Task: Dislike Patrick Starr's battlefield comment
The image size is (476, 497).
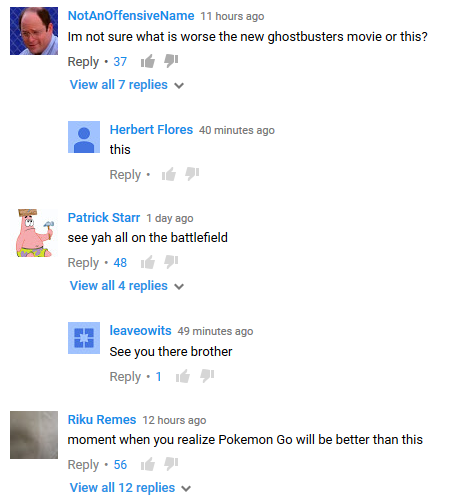Action: pyautogui.click(x=171, y=262)
